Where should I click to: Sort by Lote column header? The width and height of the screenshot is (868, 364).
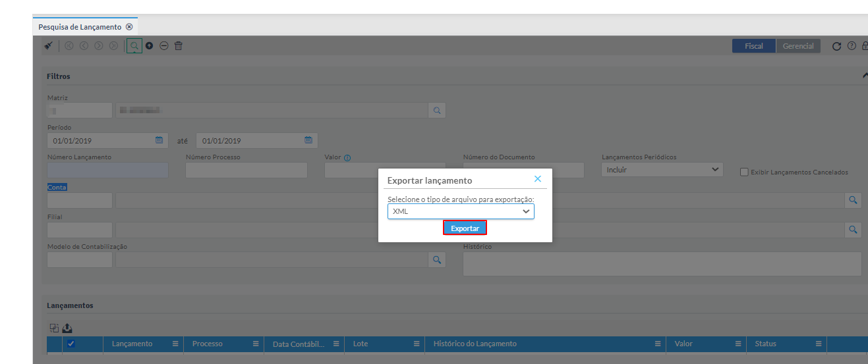click(361, 344)
